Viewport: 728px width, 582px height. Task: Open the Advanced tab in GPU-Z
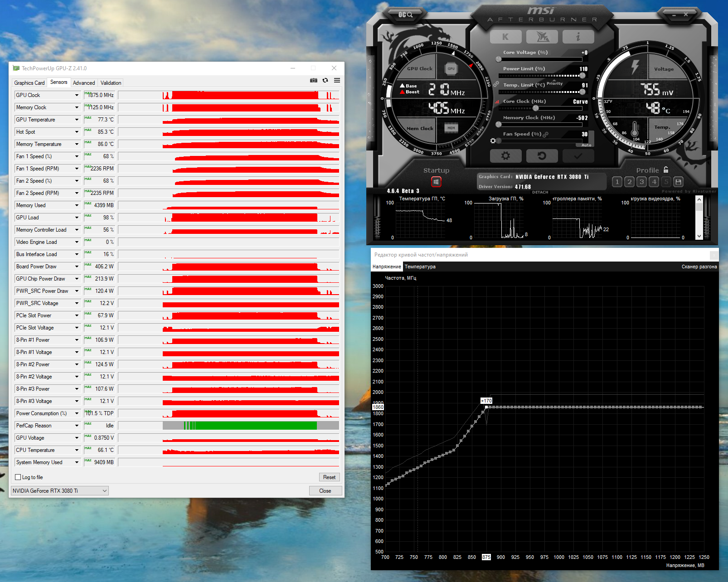84,83
